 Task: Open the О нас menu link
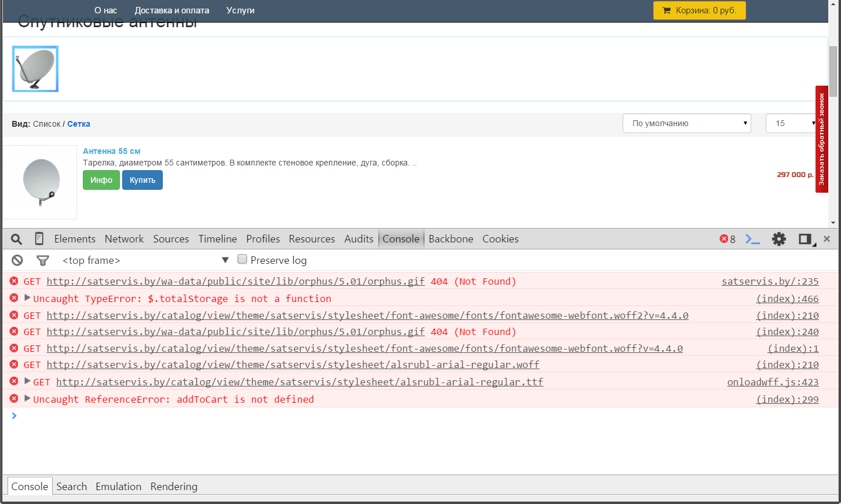click(105, 10)
